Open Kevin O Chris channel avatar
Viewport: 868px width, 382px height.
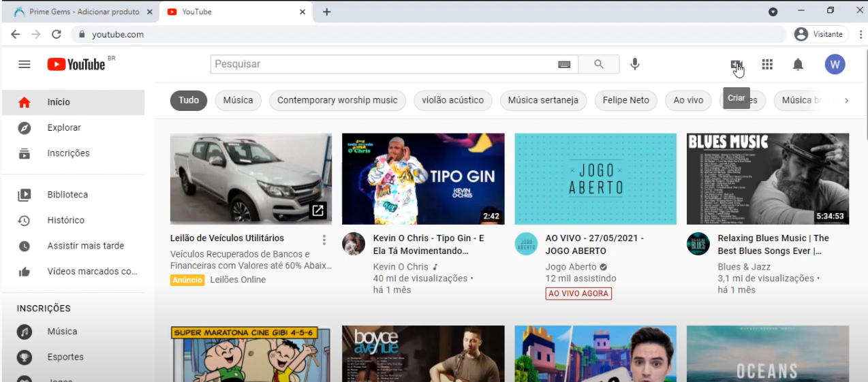pos(354,244)
